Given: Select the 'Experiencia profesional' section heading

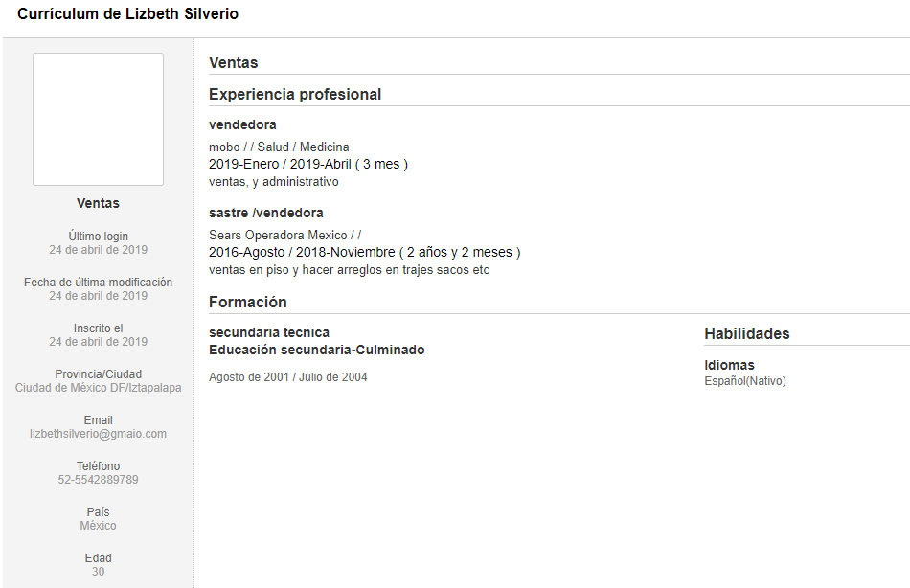Looking at the screenshot, I should tap(295, 95).
